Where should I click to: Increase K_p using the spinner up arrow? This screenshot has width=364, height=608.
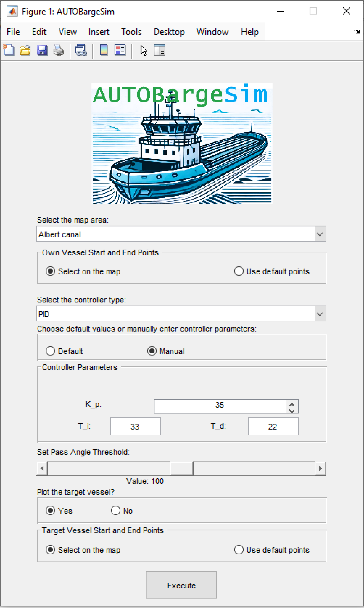[x=292, y=404]
